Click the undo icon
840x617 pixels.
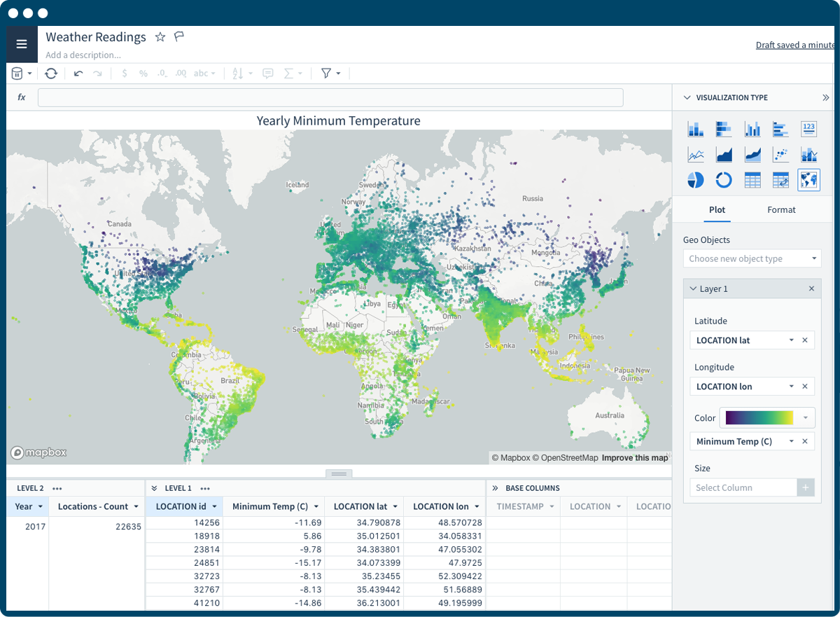pyautogui.click(x=78, y=73)
